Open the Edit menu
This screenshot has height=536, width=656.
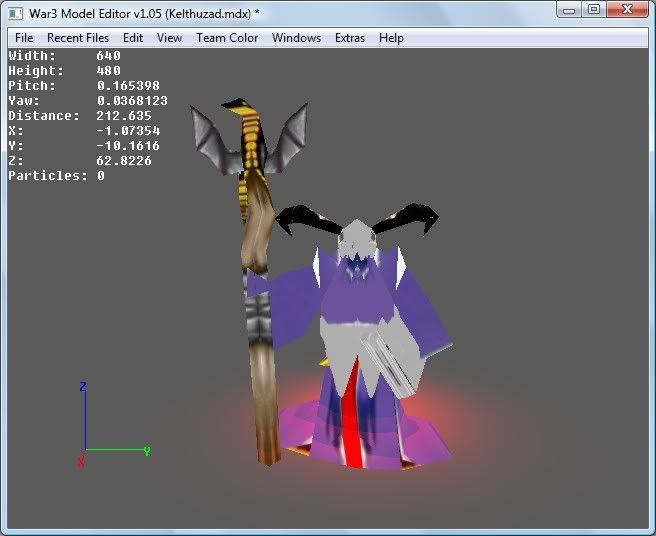click(x=133, y=38)
